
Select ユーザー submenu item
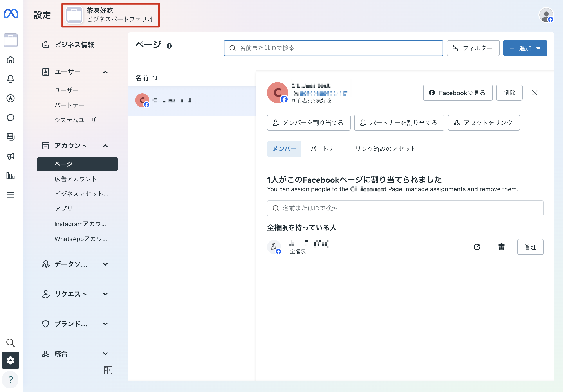point(67,90)
